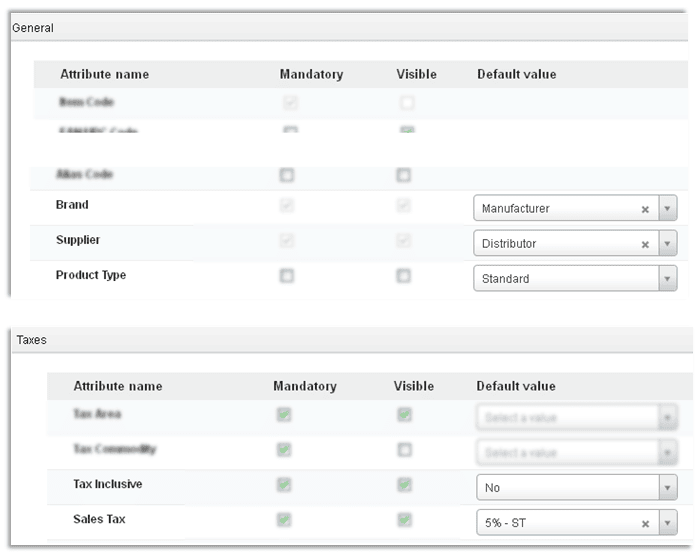Click the Tax Commodity default value field
Screen dimensions: 700x558
[566, 453]
